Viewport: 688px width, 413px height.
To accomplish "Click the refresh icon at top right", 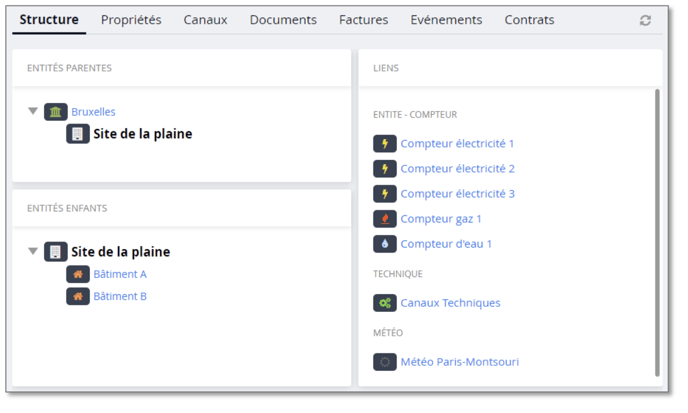I will (x=645, y=21).
